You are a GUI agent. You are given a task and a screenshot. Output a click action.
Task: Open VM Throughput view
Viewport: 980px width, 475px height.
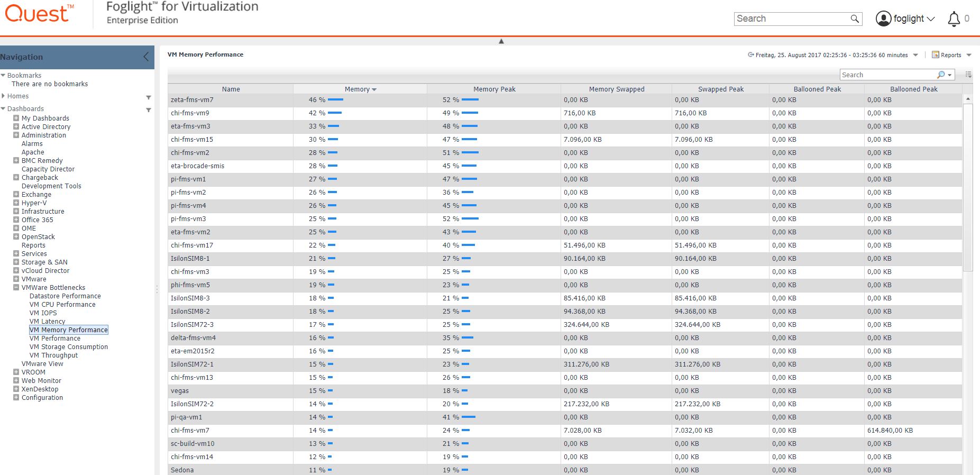click(53, 355)
